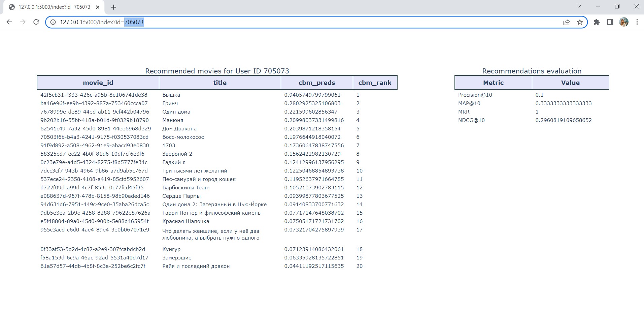Image resolution: width=644 pixels, height=312 pixels.
Task: Click the movie_id column header
Action: coord(98,83)
